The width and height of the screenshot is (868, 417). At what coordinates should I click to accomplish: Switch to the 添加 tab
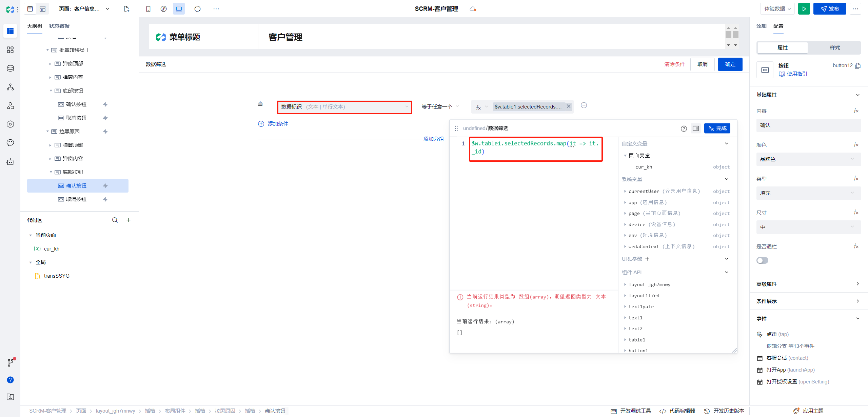pyautogui.click(x=761, y=26)
